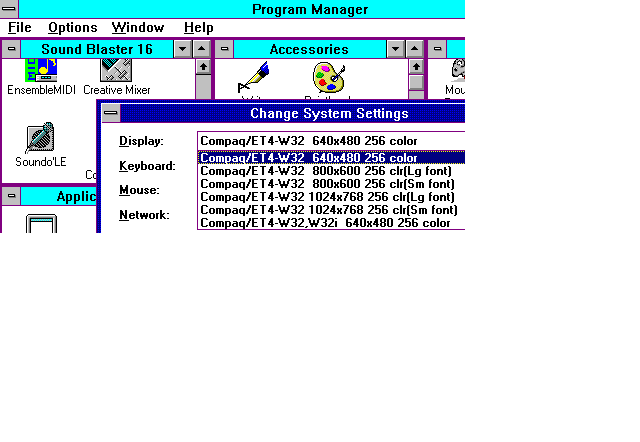The height and width of the screenshot is (442, 640).
Task: Select highlighted 640x480 256 color list entry
Action: click(x=331, y=158)
